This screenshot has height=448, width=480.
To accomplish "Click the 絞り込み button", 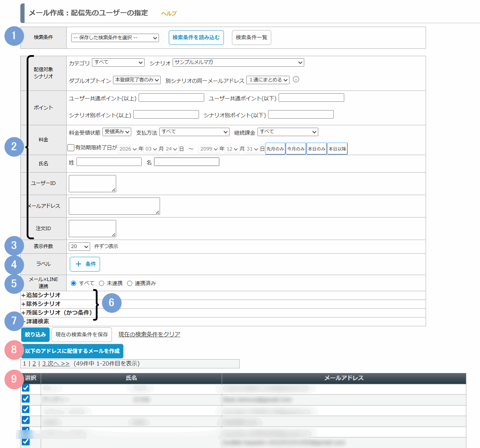I will (x=35, y=335).
